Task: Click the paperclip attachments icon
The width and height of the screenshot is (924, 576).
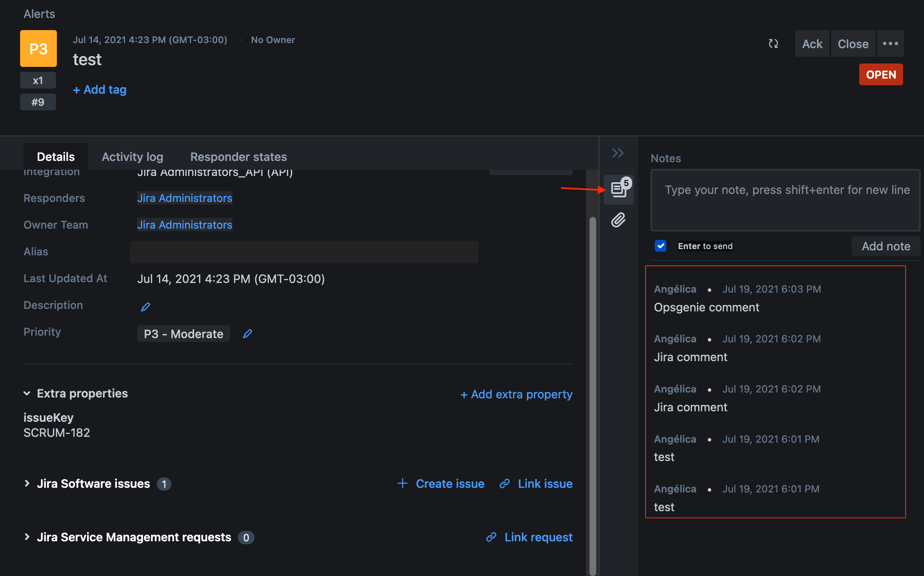Action: (618, 220)
